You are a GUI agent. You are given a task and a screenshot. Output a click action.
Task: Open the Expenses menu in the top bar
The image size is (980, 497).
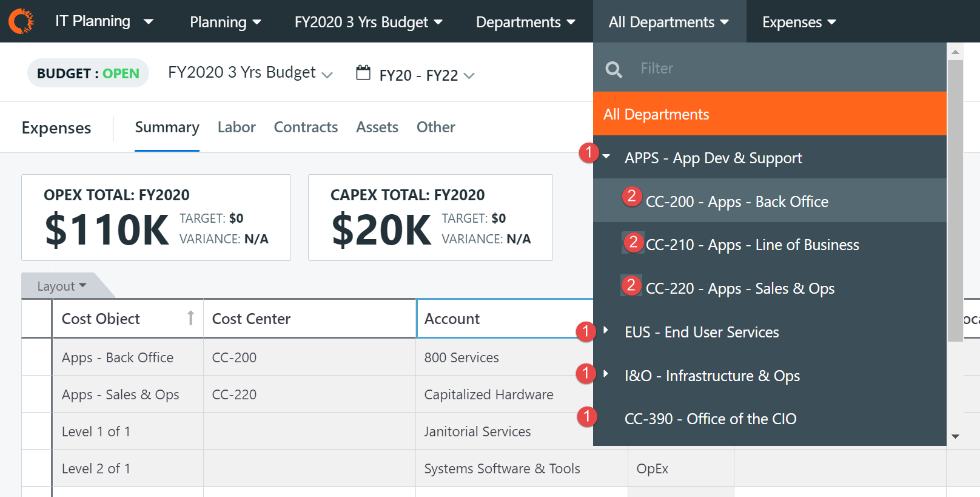[799, 22]
